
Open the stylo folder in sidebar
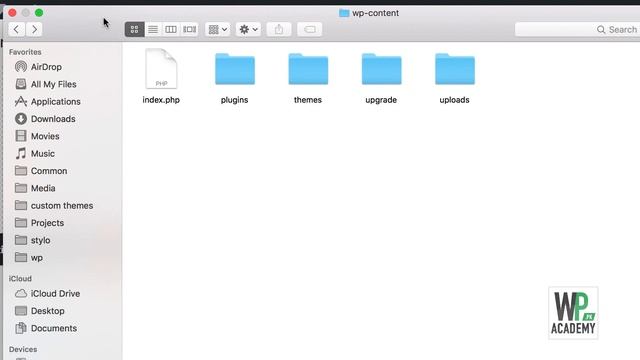33,240
